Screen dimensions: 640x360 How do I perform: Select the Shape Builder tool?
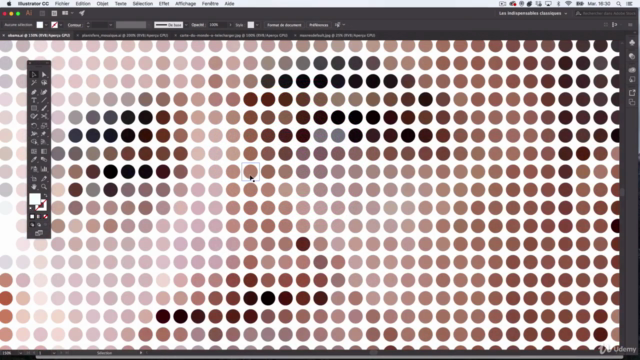(34, 142)
